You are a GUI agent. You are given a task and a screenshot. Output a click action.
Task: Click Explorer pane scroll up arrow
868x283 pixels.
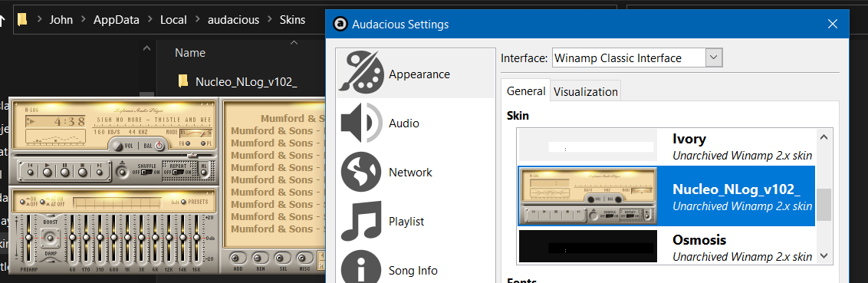click(x=146, y=48)
